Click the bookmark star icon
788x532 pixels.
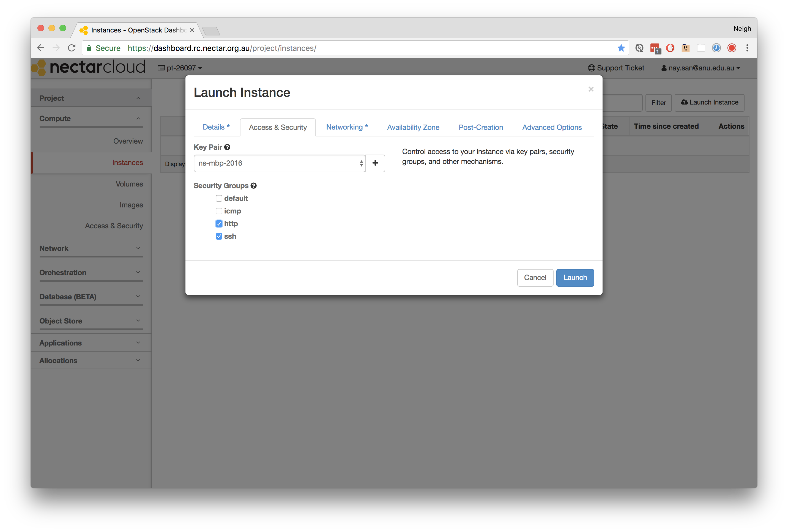(621, 48)
